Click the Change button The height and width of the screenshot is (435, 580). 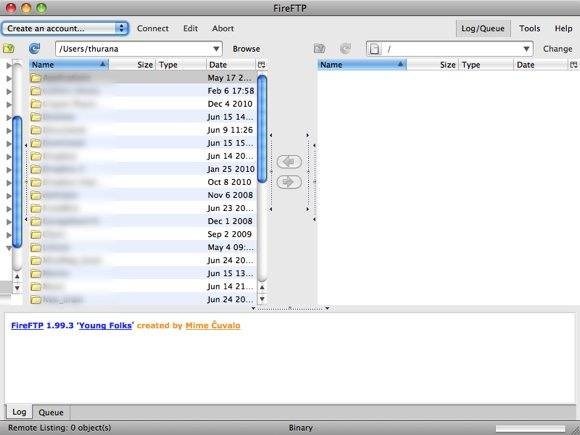pos(557,49)
